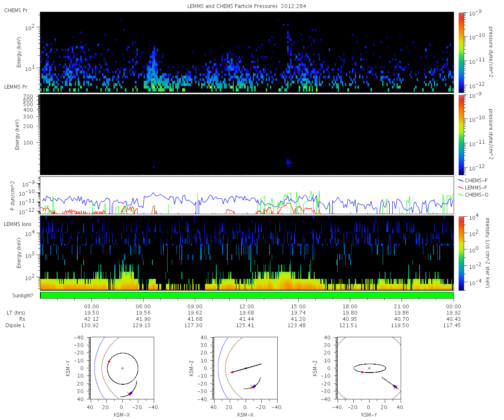
Task: Select the 12:00 time axis tick label
Action: click(247, 307)
